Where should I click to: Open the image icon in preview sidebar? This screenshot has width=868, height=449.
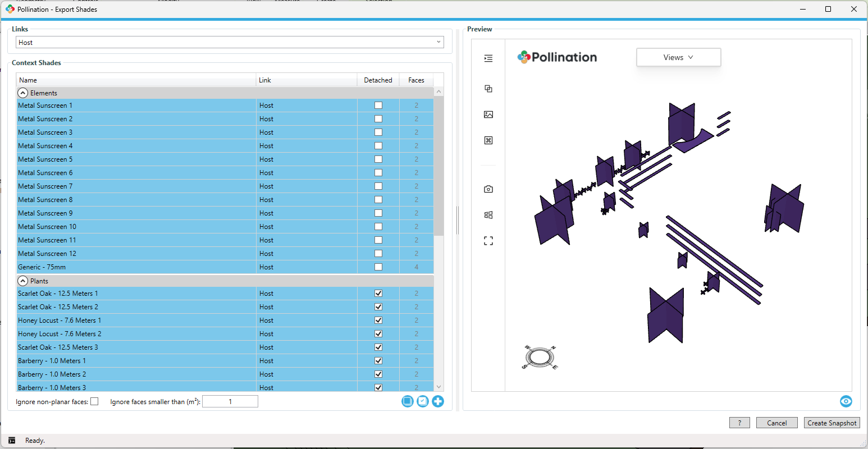coord(488,114)
